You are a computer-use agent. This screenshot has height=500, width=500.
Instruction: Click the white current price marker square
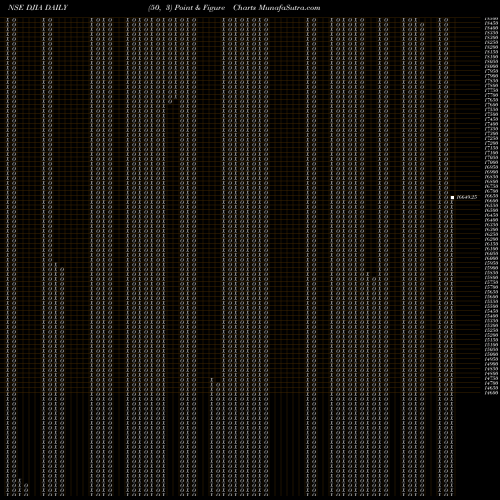point(452,197)
